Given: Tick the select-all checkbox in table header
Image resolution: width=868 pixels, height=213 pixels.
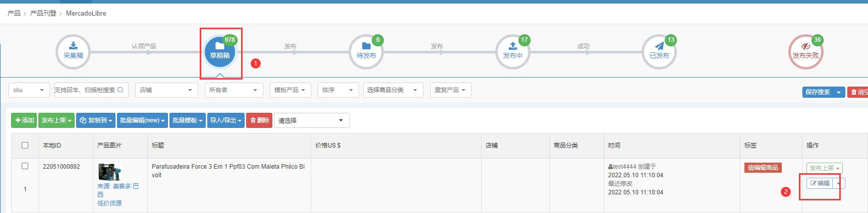Looking at the screenshot, I should [x=25, y=146].
